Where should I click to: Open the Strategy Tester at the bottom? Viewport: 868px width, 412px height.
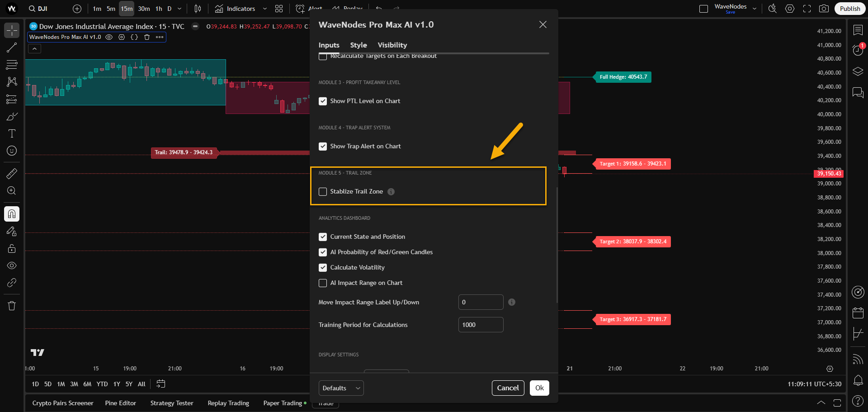(172, 403)
